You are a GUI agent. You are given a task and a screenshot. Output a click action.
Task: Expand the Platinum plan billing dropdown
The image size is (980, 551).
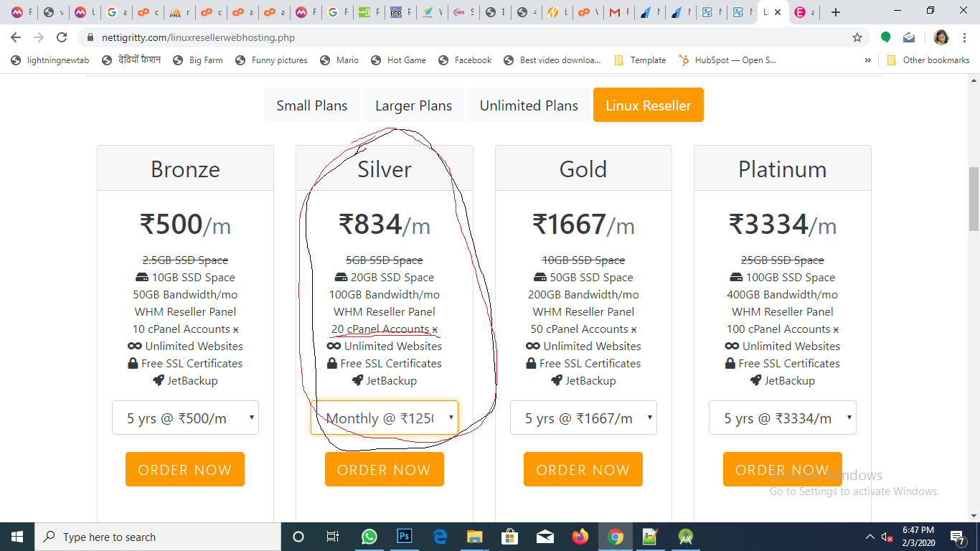click(782, 418)
